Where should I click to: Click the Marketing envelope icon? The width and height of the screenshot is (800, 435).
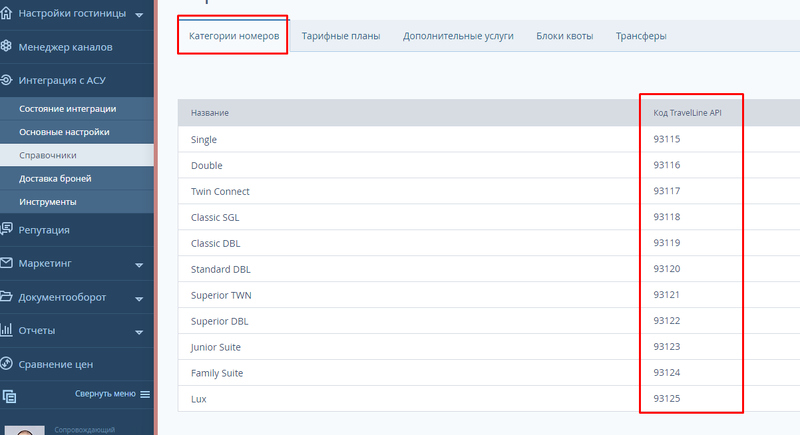click(x=7, y=263)
